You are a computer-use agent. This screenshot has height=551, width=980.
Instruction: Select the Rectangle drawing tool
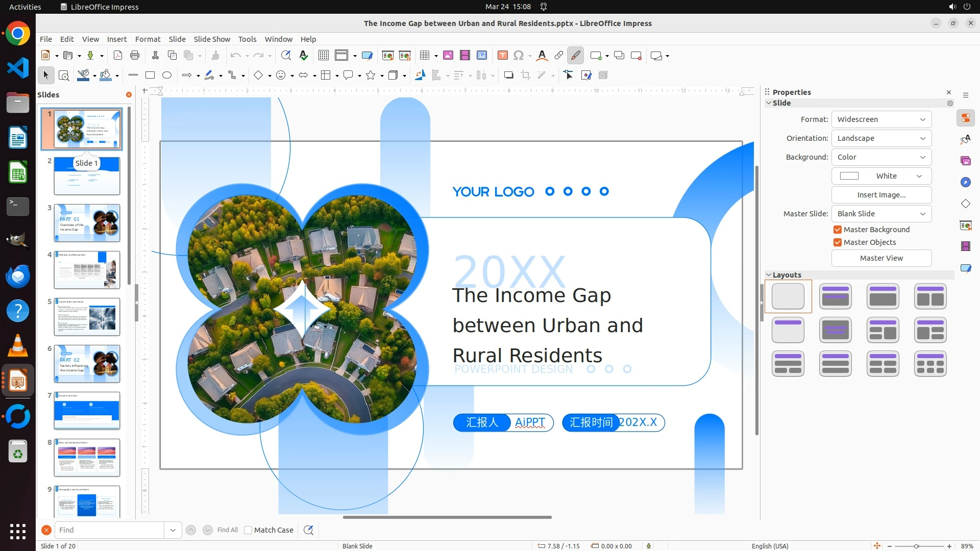point(150,76)
